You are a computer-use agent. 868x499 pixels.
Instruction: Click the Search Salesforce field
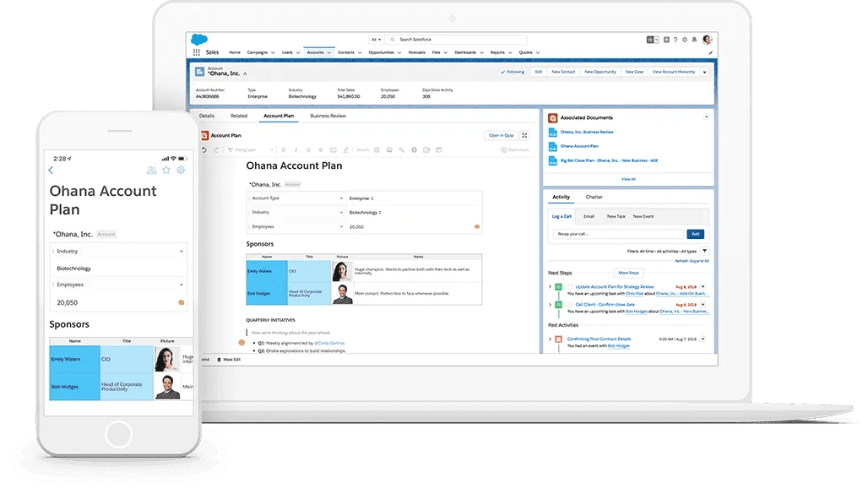pos(457,40)
